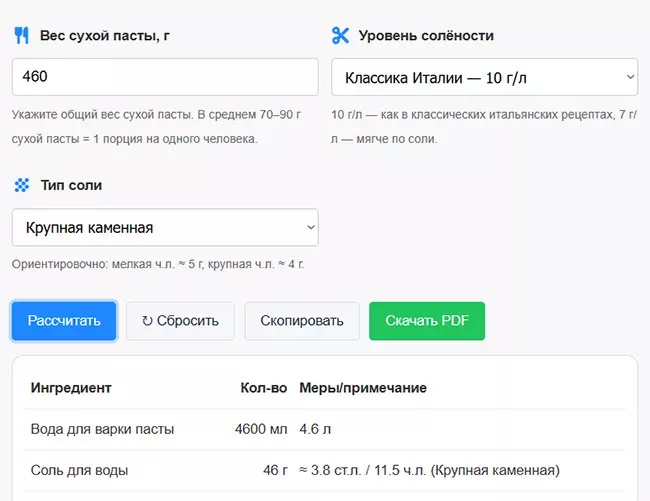Click the 46 г value

click(x=275, y=470)
